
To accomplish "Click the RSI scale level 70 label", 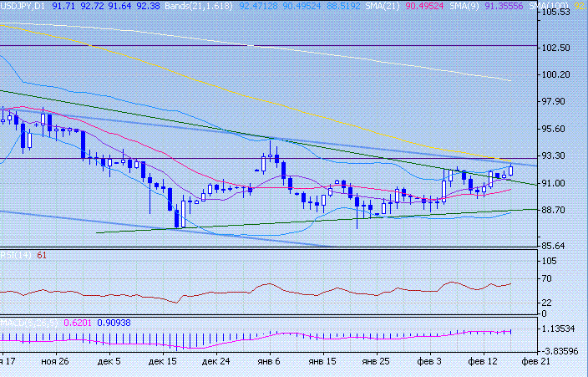I will 548,281.
